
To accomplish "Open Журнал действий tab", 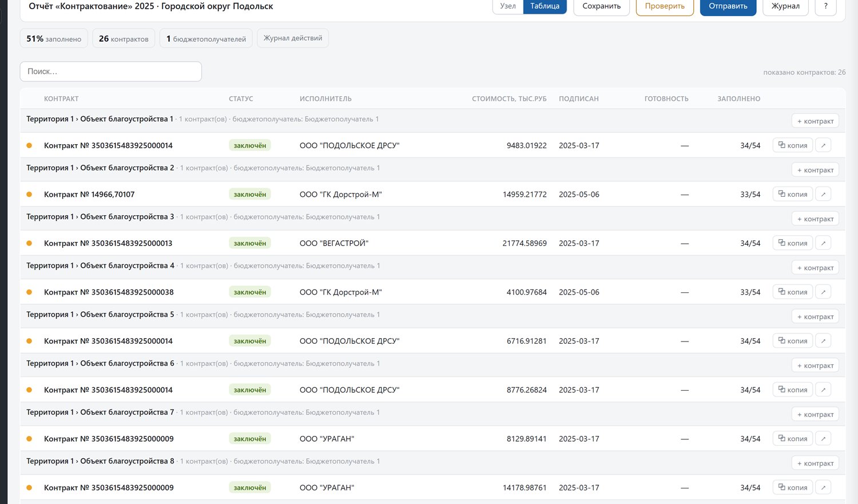I will [x=293, y=38].
